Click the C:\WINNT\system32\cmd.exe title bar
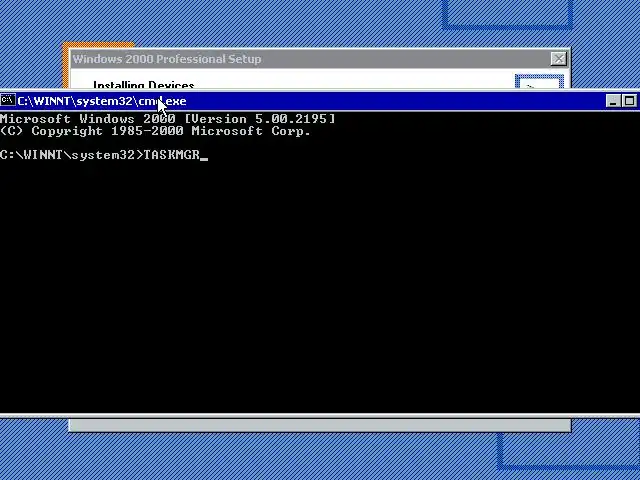640x480 pixels. point(320,101)
